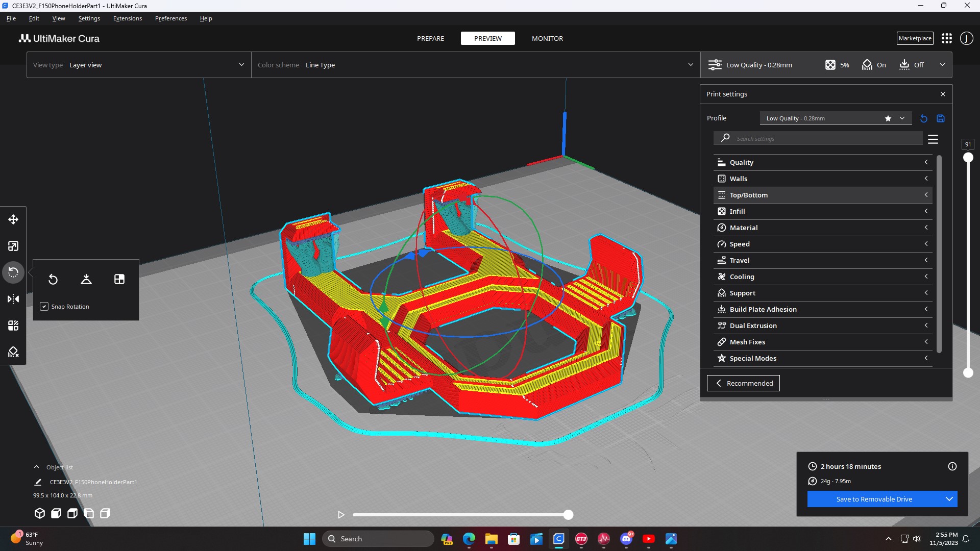Click the top handle of the layer slider

point(968,158)
